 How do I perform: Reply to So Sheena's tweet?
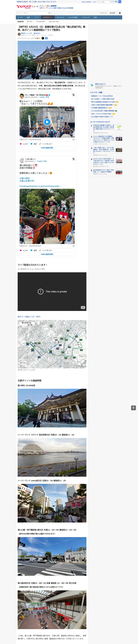click(34, 144)
